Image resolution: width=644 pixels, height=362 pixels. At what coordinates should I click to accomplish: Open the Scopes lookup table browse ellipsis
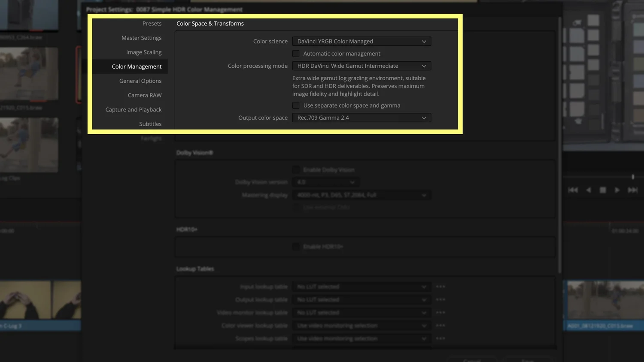pyautogui.click(x=440, y=338)
